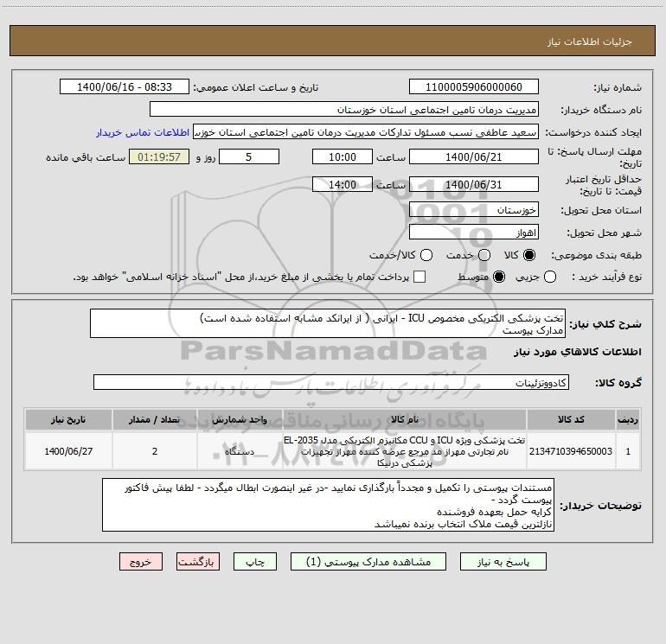The image size is (666, 644).
Task: Click the general need description text box
Action: (x=328, y=323)
